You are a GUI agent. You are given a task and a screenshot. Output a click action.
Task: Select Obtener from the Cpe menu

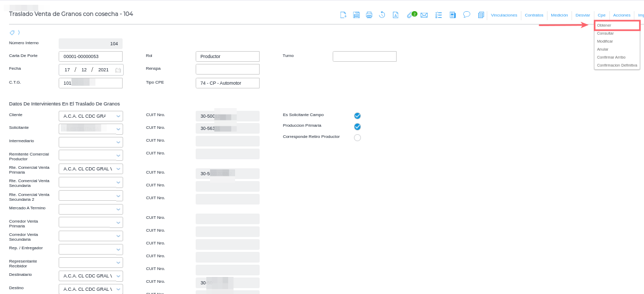[x=604, y=26]
